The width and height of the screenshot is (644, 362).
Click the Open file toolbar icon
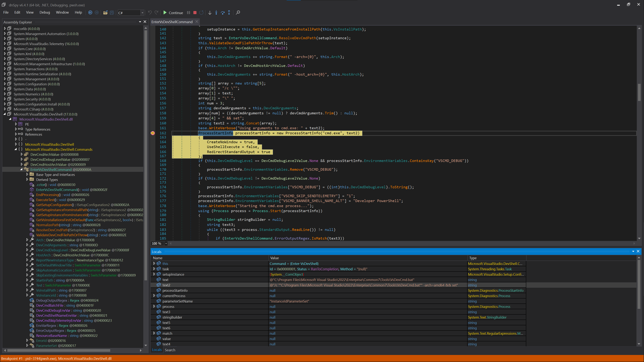[x=105, y=12]
